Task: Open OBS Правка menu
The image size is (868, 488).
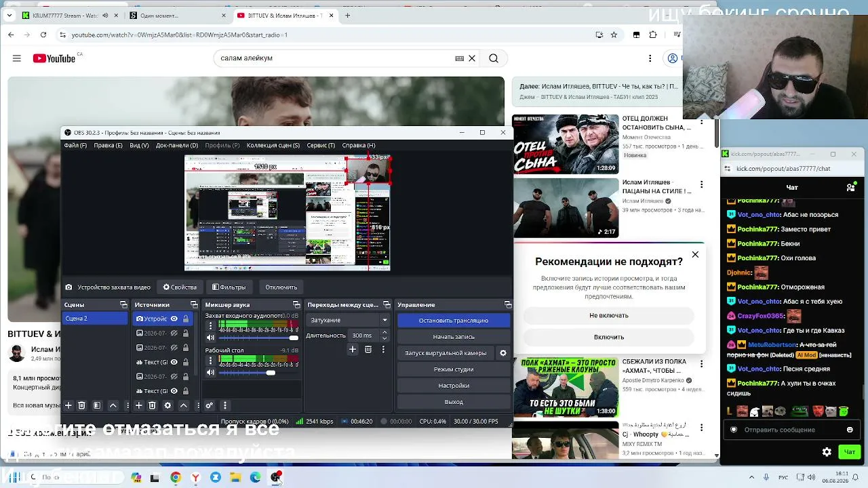Action: tap(108, 145)
